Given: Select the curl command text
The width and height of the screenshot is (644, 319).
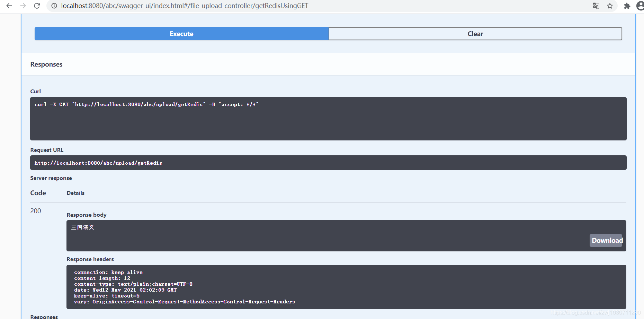Looking at the screenshot, I should (146, 104).
